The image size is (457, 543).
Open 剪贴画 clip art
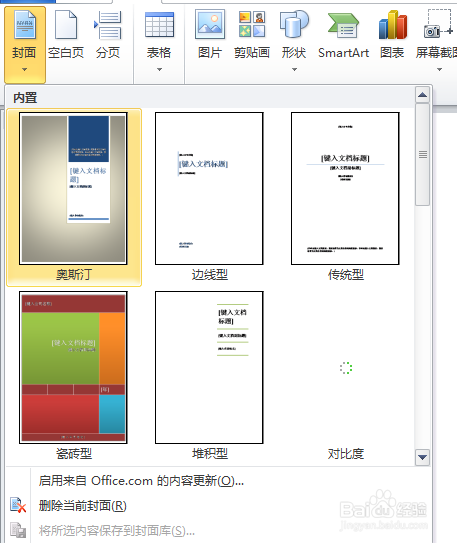[252, 35]
